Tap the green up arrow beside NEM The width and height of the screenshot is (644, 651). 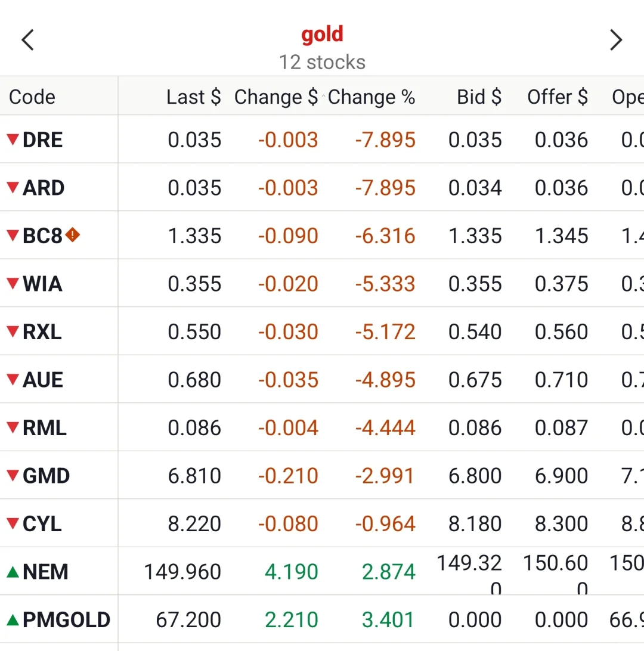13,572
